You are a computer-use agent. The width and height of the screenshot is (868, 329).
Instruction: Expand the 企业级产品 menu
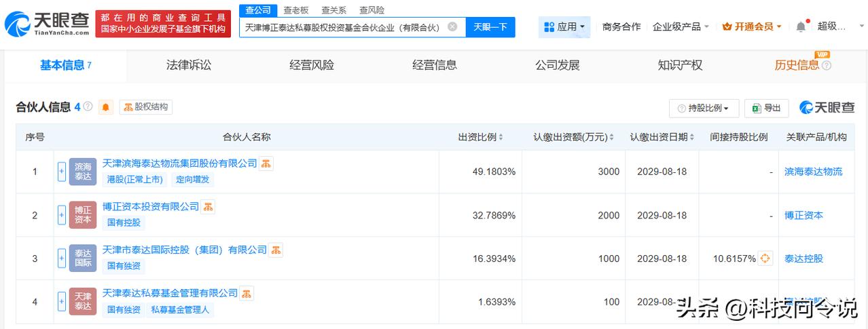click(681, 27)
